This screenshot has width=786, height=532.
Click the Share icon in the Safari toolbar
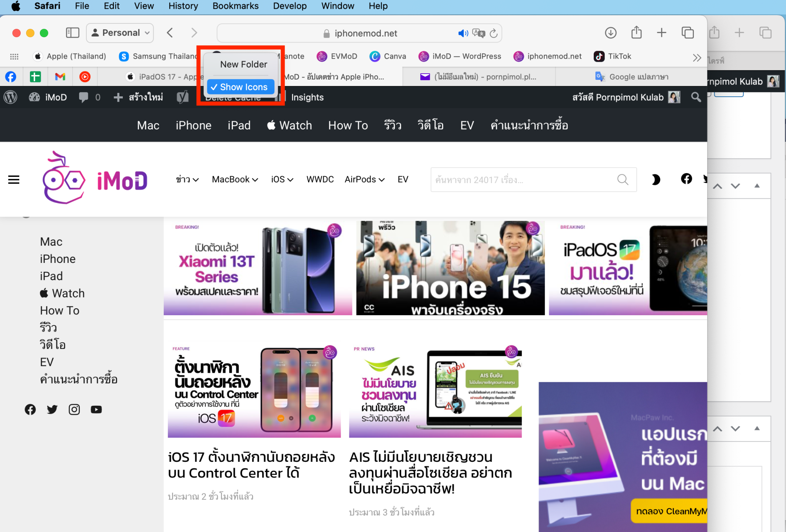[636, 33]
